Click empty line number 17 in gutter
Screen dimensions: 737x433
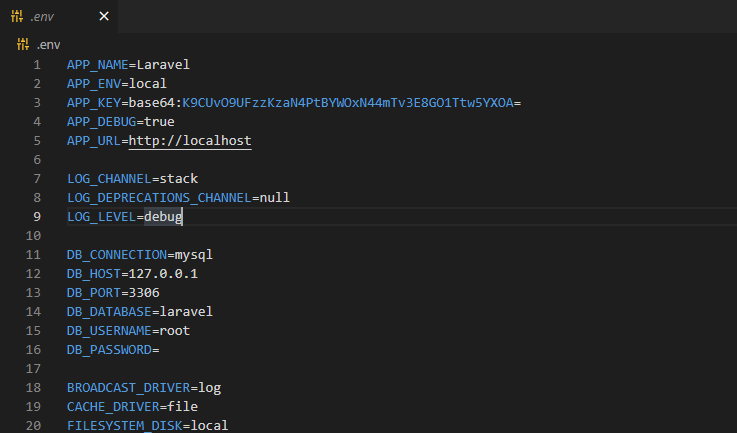33,369
